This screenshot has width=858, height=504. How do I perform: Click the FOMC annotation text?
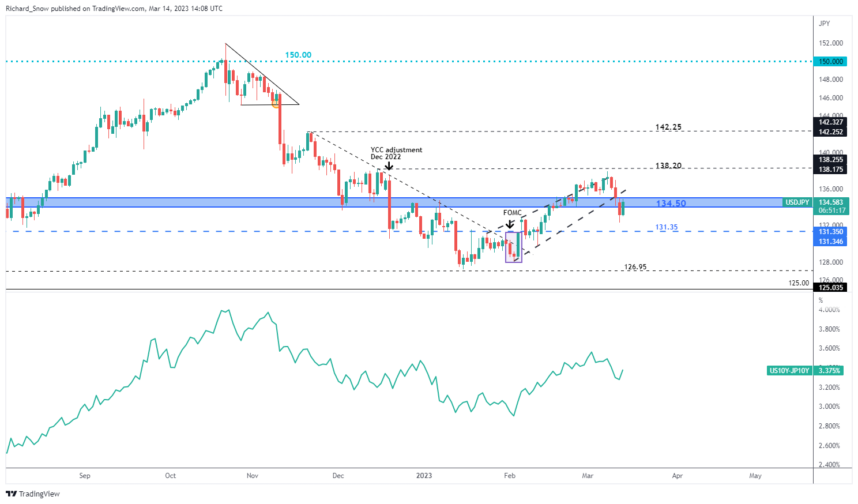pyautogui.click(x=512, y=213)
